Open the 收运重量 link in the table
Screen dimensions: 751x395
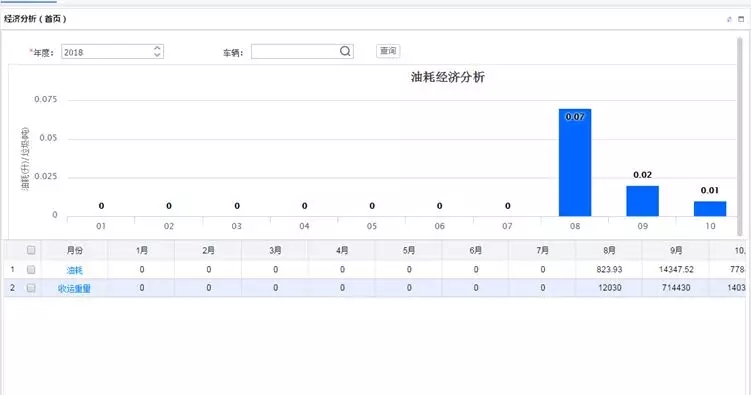pos(74,288)
